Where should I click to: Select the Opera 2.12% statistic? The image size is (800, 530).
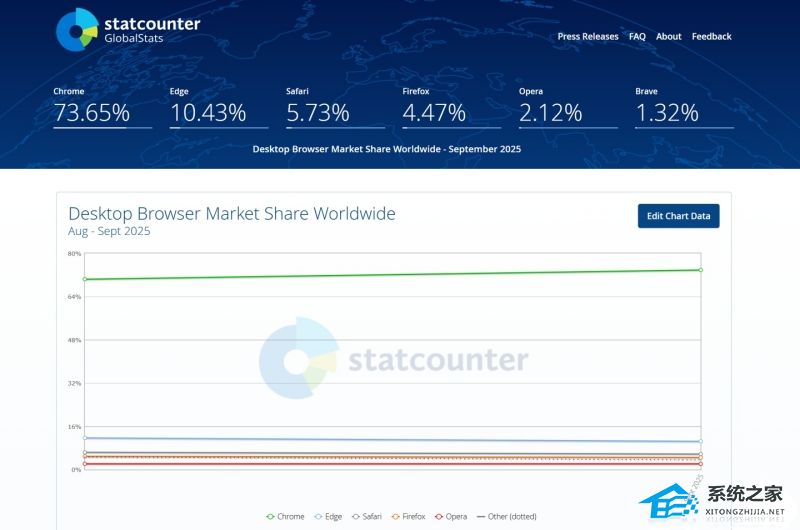pyautogui.click(x=568, y=107)
